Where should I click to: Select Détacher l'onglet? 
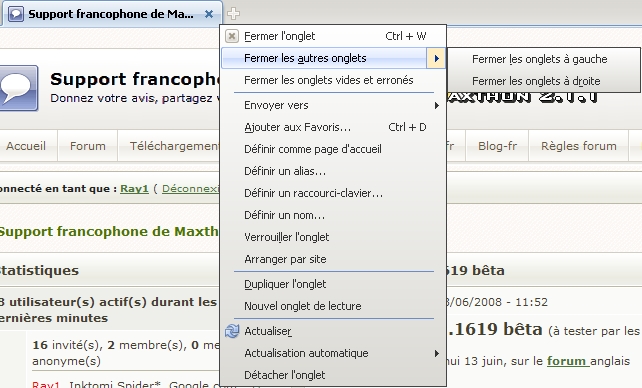coord(333,375)
